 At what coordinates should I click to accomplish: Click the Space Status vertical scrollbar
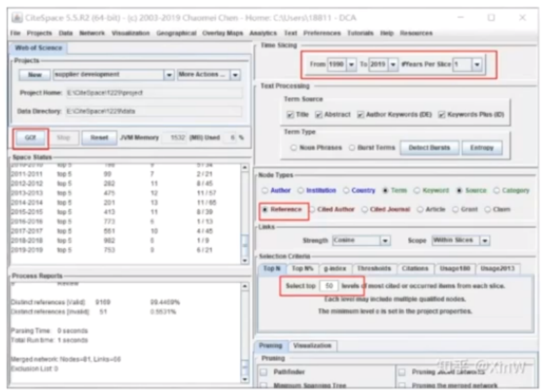pos(244,214)
